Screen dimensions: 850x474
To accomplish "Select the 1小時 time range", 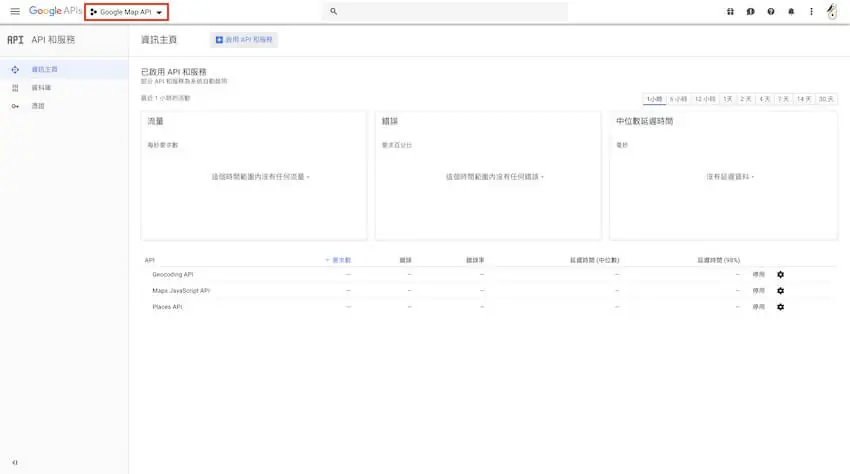I will coord(654,99).
